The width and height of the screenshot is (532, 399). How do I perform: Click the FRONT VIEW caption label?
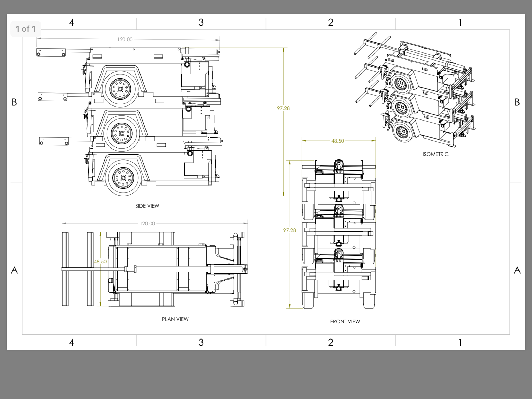pos(345,322)
